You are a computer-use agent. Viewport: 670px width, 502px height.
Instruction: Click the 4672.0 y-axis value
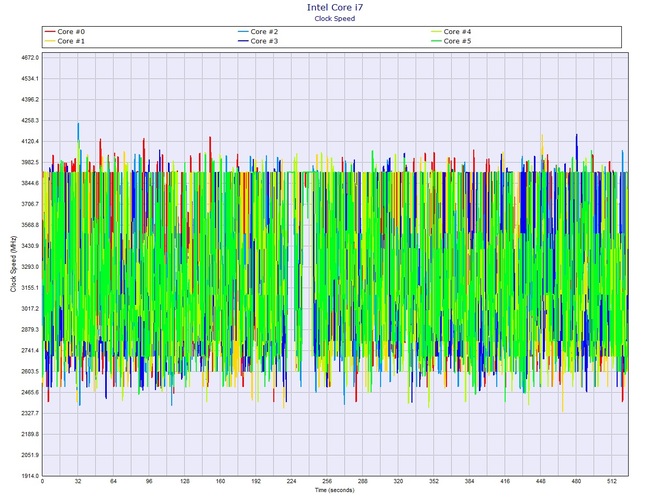tap(30, 57)
